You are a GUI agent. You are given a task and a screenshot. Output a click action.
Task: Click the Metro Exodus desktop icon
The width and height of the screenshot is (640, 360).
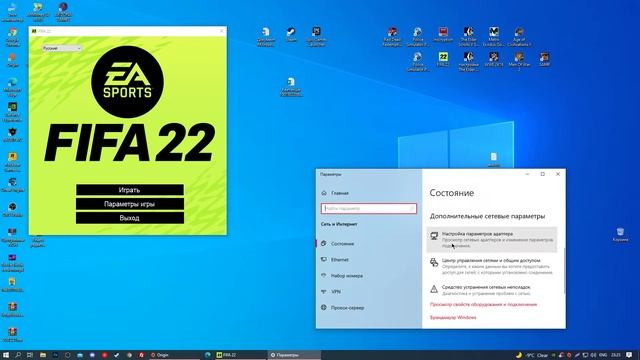tap(494, 36)
